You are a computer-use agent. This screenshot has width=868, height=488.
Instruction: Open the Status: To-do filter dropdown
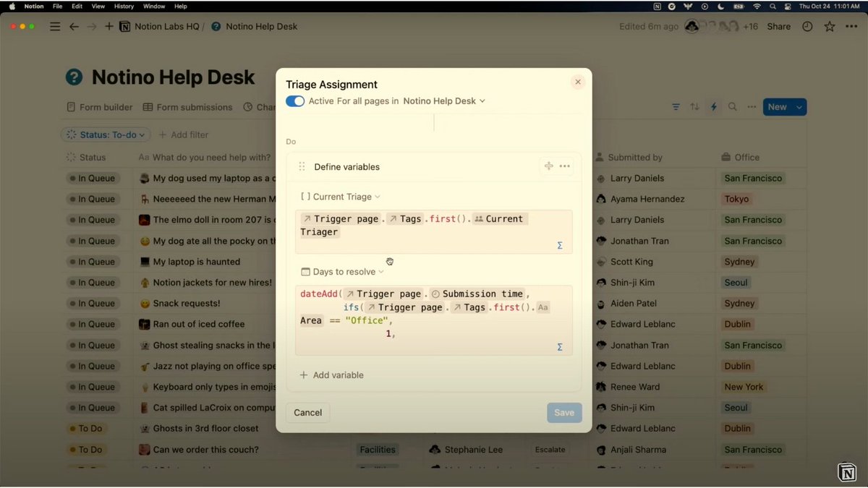(106, 134)
